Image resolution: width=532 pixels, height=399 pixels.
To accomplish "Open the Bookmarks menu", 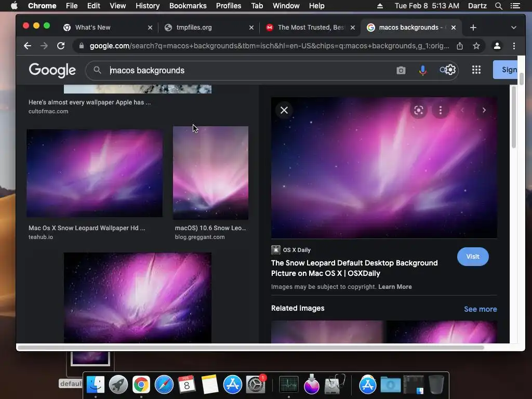I will [x=188, y=6].
